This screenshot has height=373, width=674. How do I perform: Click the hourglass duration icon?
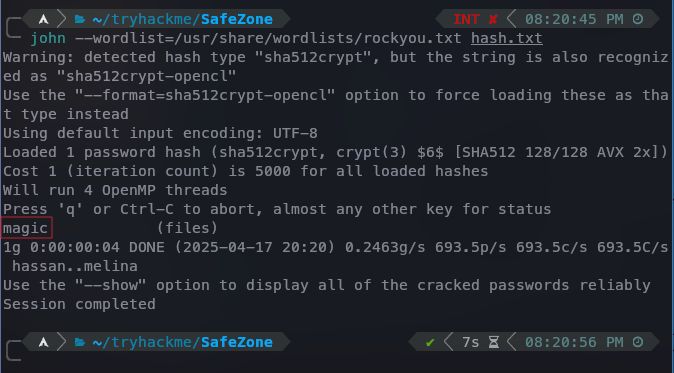494,342
